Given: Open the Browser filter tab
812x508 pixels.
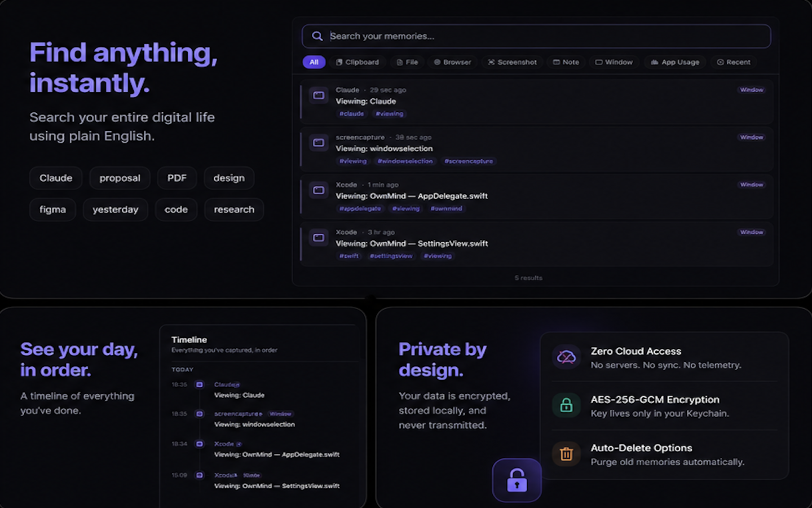Looking at the screenshot, I should point(452,62).
